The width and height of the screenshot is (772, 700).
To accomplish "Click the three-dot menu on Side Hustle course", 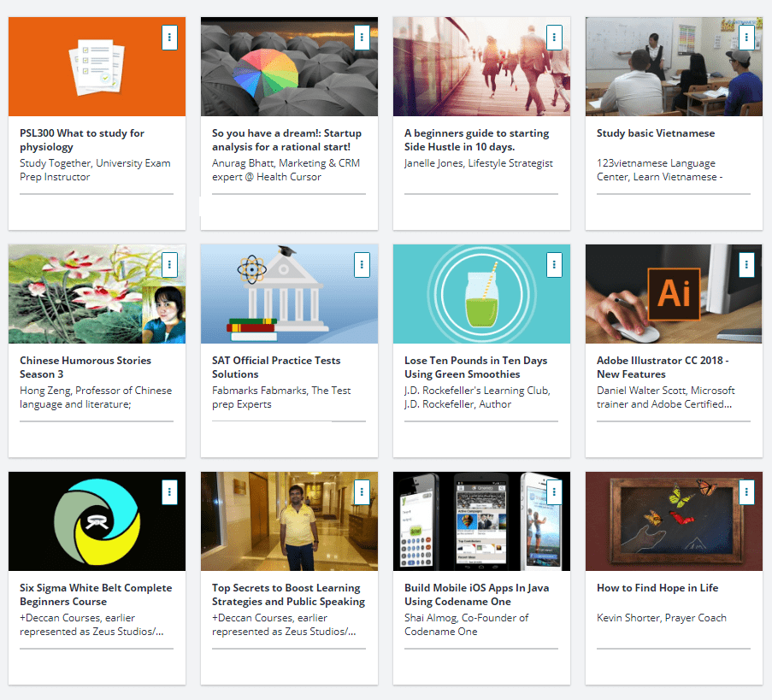I will (x=554, y=38).
